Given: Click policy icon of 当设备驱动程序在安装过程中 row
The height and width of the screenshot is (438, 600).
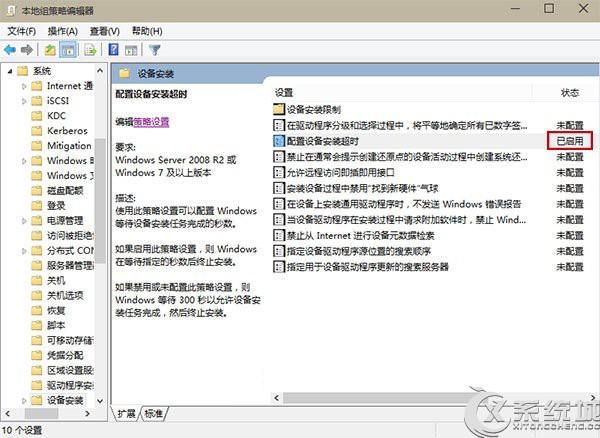Looking at the screenshot, I should click(279, 220).
